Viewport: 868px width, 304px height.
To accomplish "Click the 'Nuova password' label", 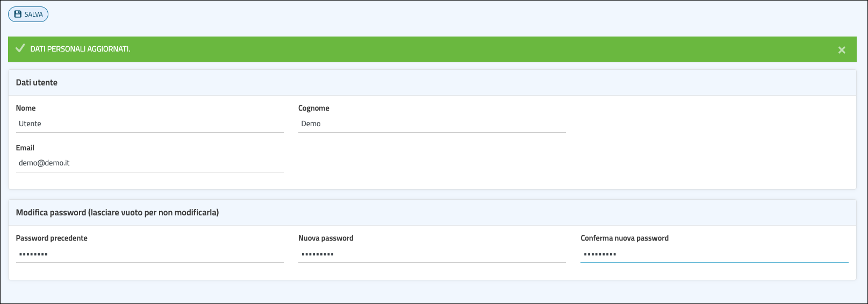I will pyautogui.click(x=326, y=238).
